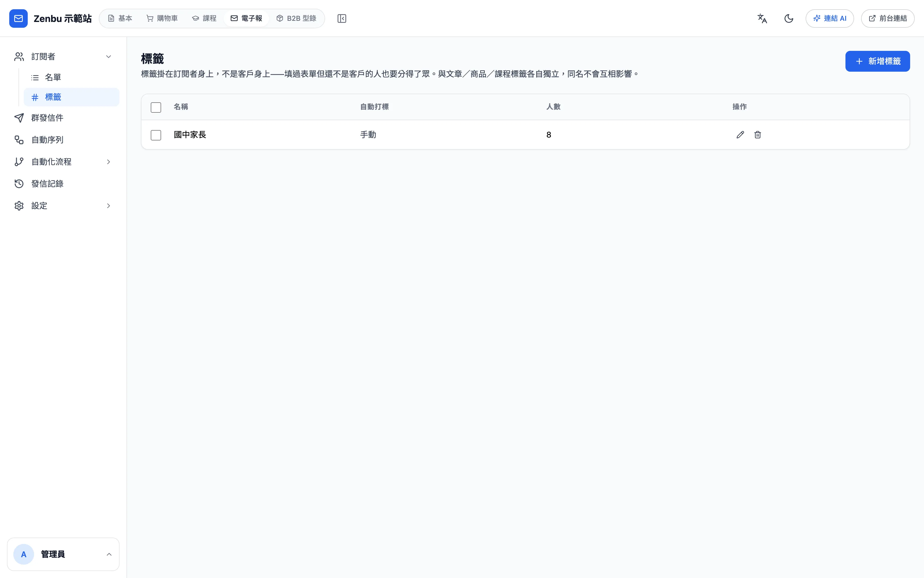The width and height of the screenshot is (924, 578).
Task: Open 自動序列 in the sidebar
Action: (64, 140)
